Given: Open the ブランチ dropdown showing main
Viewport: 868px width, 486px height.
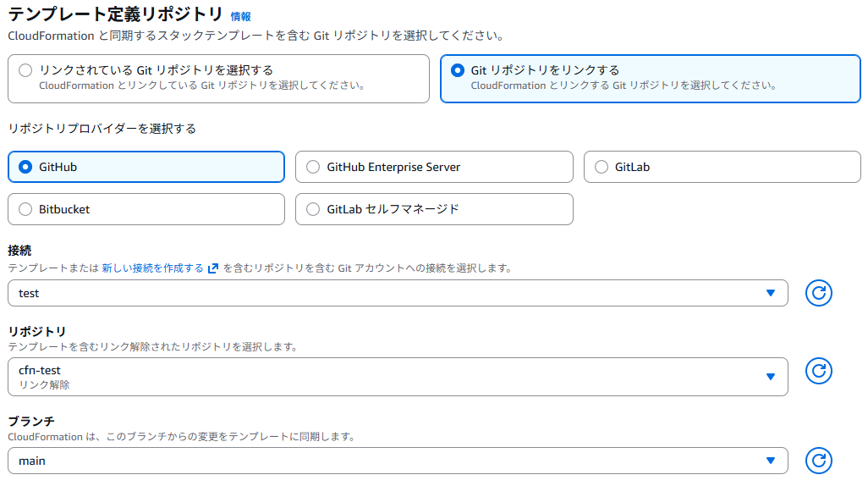Looking at the screenshot, I should pos(398,461).
